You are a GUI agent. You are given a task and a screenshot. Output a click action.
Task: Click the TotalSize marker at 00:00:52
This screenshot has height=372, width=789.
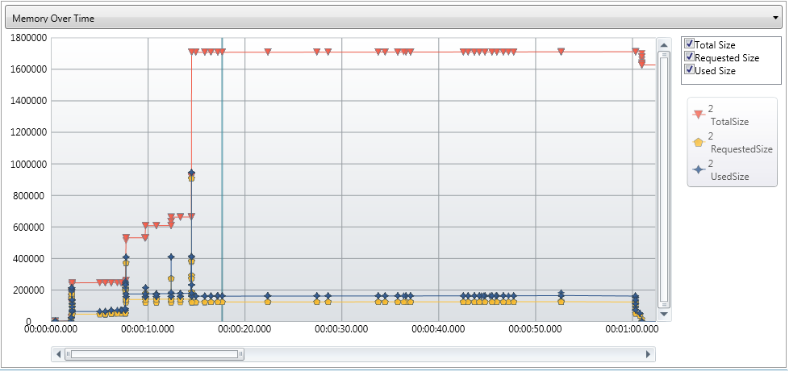pyautogui.click(x=561, y=51)
